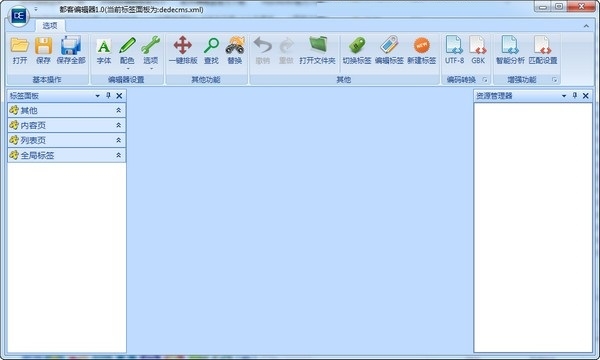Click the 打开文件夹 open folder icon
Image resolution: width=600 pixels, height=360 pixels.
click(318, 45)
